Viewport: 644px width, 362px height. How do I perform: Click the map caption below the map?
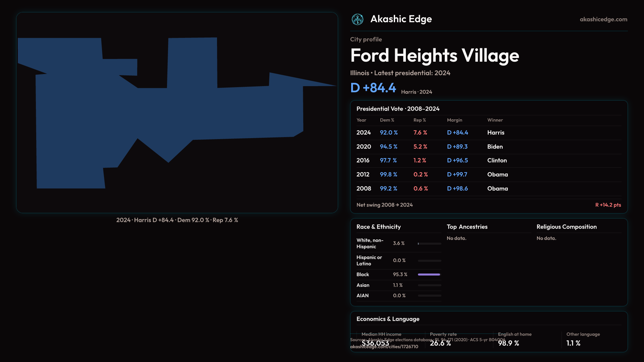pos(177,220)
